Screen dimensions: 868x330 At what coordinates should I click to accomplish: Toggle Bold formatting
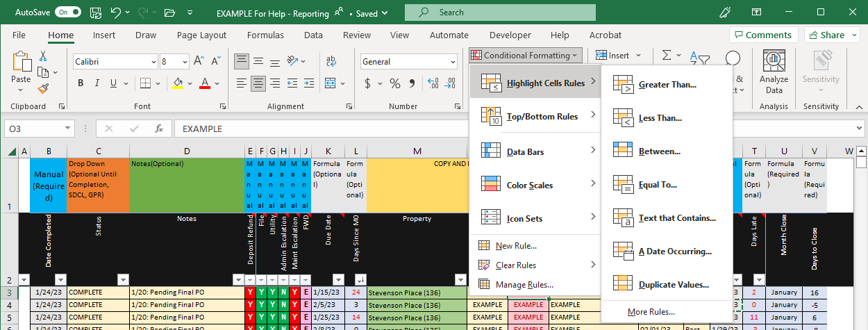point(81,83)
